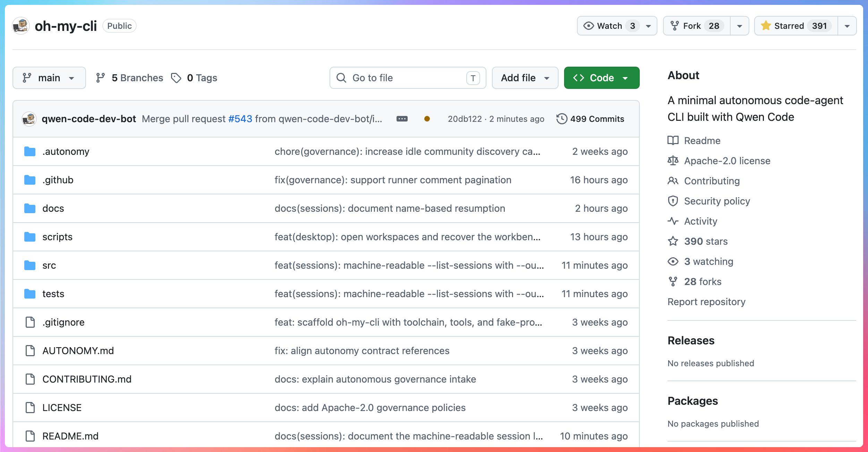Expand the latest commit message ellipsis
Viewport: 868px width, 452px height.
(x=402, y=119)
